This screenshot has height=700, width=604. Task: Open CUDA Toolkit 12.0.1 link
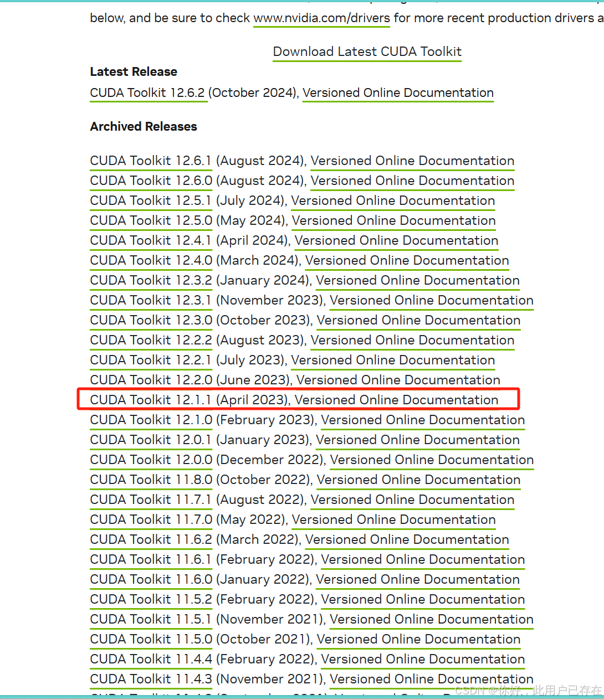pyautogui.click(x=151, y=440)
